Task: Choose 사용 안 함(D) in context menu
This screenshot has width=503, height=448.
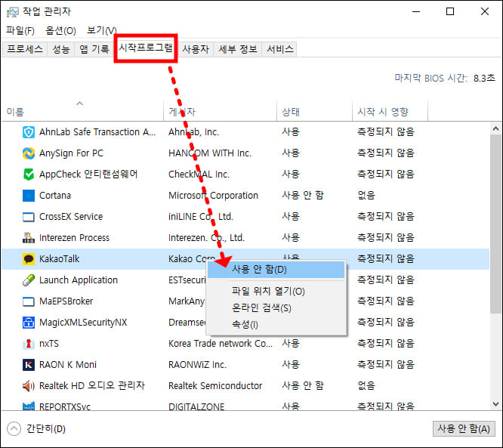Action: pyautogui.click(x=276, y=270)
